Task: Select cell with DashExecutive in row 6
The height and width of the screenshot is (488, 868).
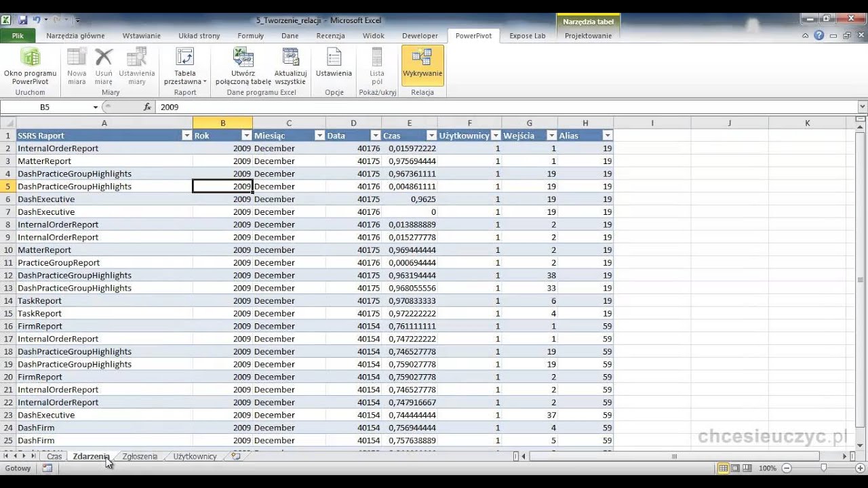Action: click(104, 199)
